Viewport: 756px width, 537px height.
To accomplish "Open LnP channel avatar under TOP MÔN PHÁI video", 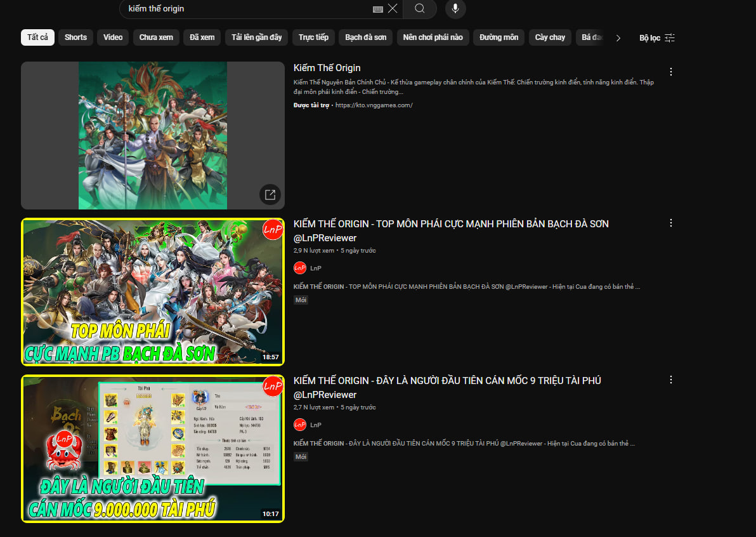I will click(300, 268).
